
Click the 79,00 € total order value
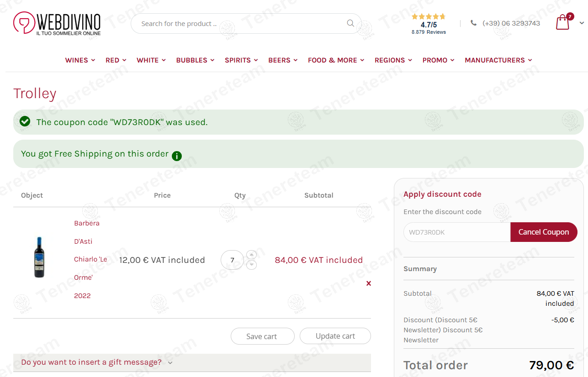click(551, 365)
